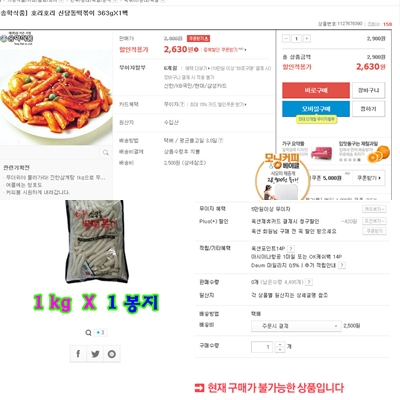Screen dimensions: 400x400
Task: Click magnifier icon under tteokbokki bag photo
Action: (x=88, y=332)
